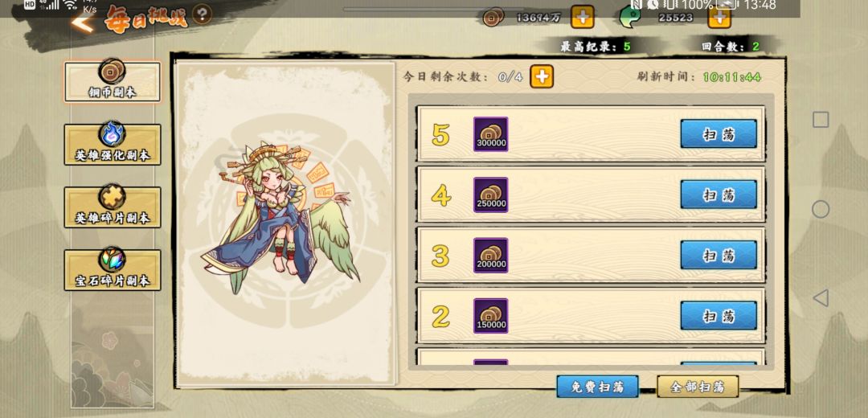This screenshot has width=868, height=418.
Task: Sweep level 5 with 扫荡 button
Action: click(x=719, y=134)
